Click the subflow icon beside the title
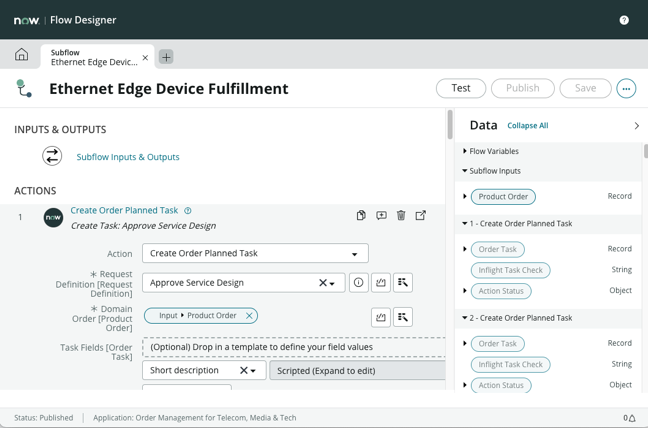Screen dimensions: 648x428 24,88
